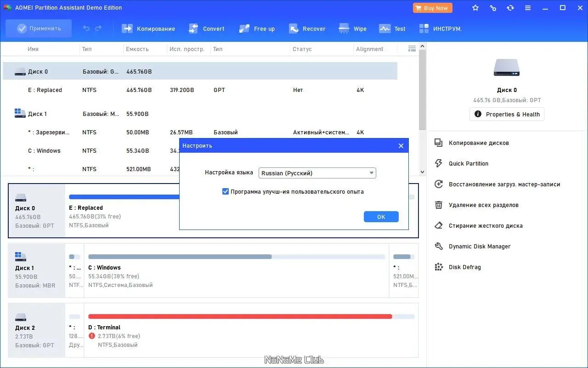This screenshot has width=588, height=368.
Task: Select the E : Replaced partition row
Action: point(200,90)
